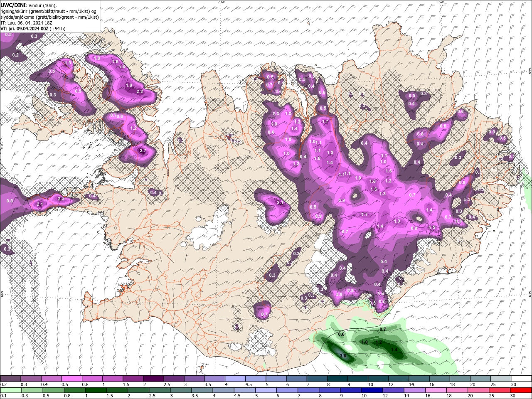The height and width of the screenshot is (399, 532).
Task: Click the black '0.7' rain value offshore
Action: click(x=383, y=329)
